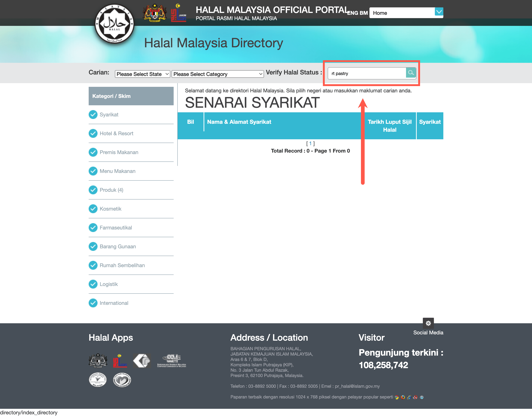Select the Syarikat sidebar menu item
The width and height of the screenshot is (532, 416).
(109, 115)
